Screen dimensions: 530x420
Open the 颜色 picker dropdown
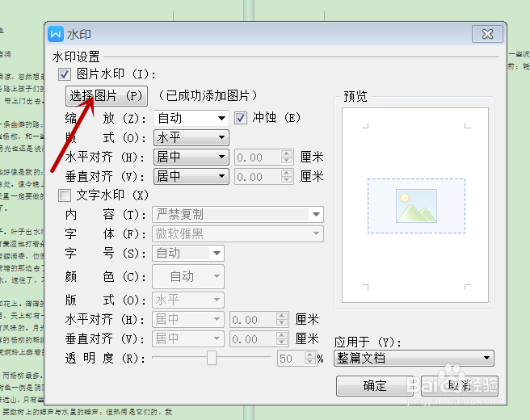pos(188,276)
